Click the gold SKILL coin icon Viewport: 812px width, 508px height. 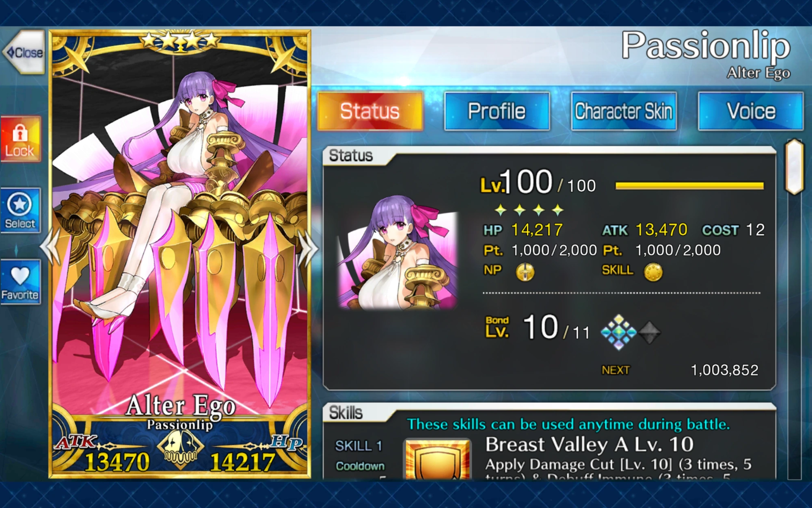click(x=653, y=272)
